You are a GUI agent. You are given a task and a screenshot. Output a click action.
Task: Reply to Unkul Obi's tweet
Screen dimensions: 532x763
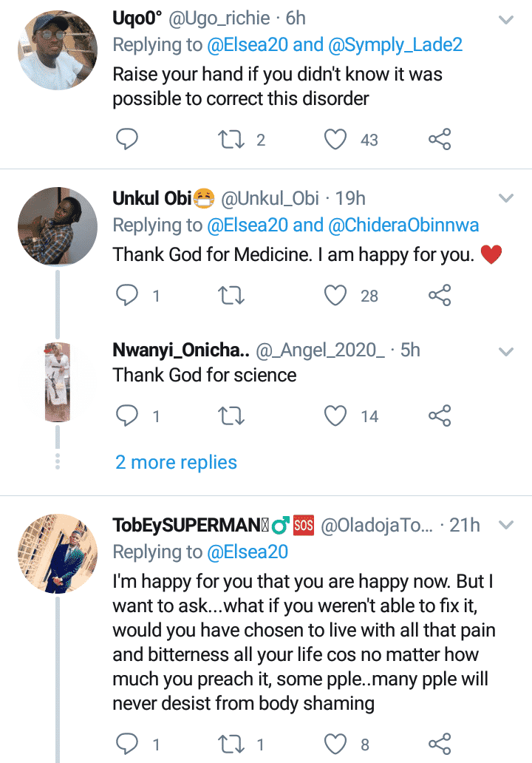(x=128, y=296)
